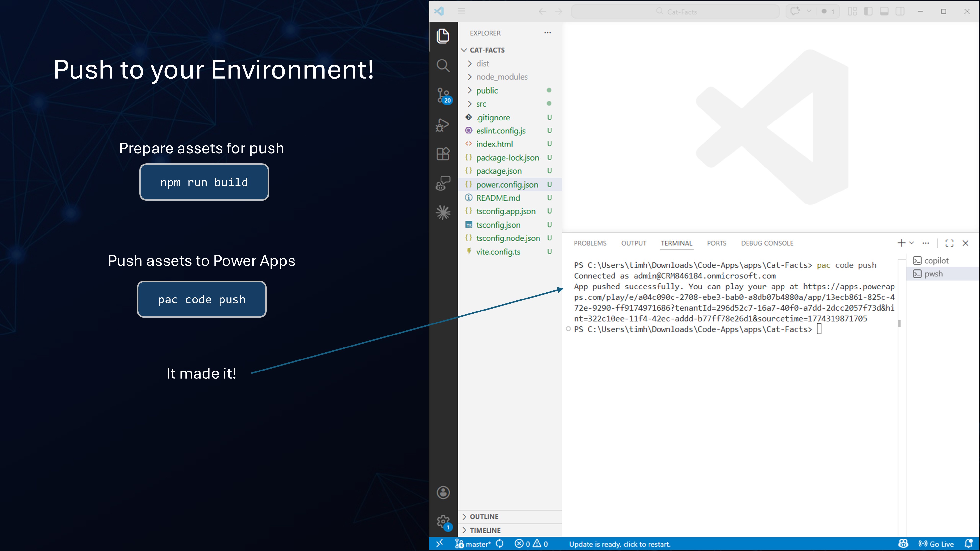Select the copilot terminal in the list
The image size is (980, 551).
tap(943, 261)
